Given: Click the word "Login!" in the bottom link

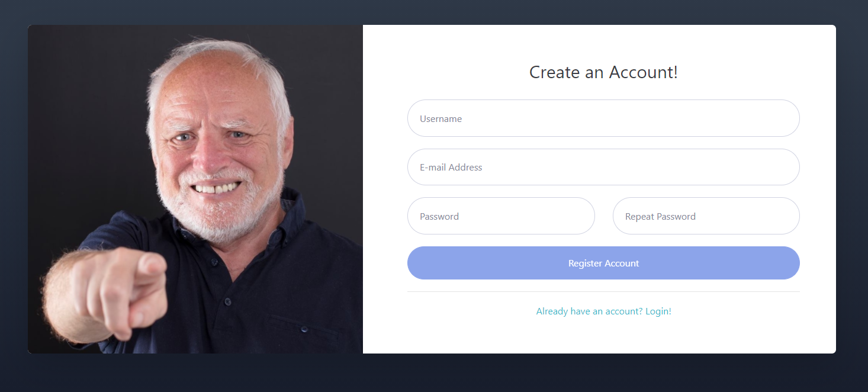Looking at the screenshot, I should tap(658, 311).
